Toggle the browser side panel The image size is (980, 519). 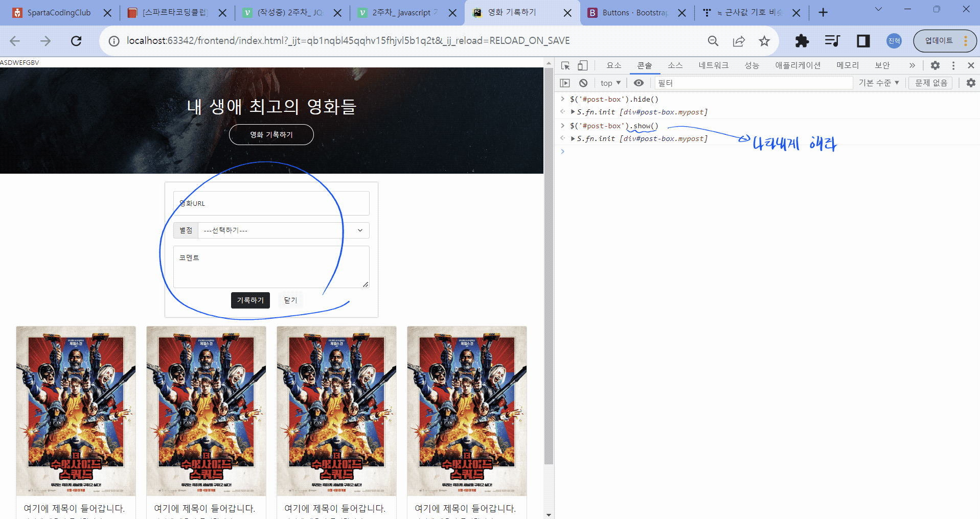[x=863, y=41]
